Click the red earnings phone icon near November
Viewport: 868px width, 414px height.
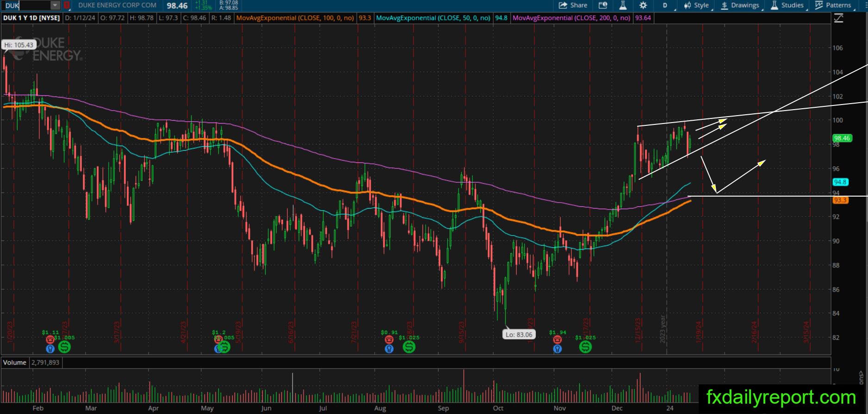558,340
